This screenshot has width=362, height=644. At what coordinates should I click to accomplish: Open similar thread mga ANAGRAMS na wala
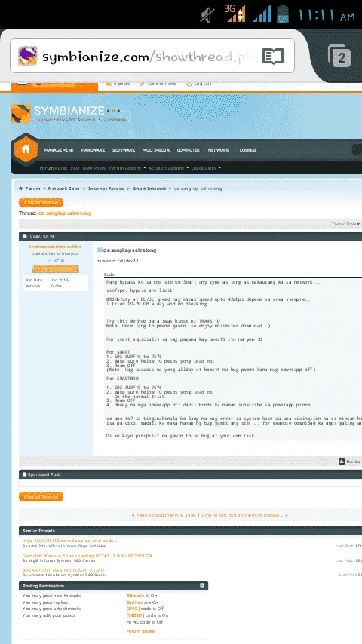click(69, 541)
